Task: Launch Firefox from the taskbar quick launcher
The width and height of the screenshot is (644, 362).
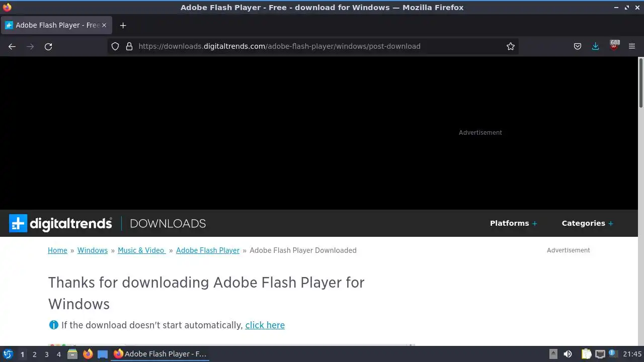Action: (x=88, y=354)
